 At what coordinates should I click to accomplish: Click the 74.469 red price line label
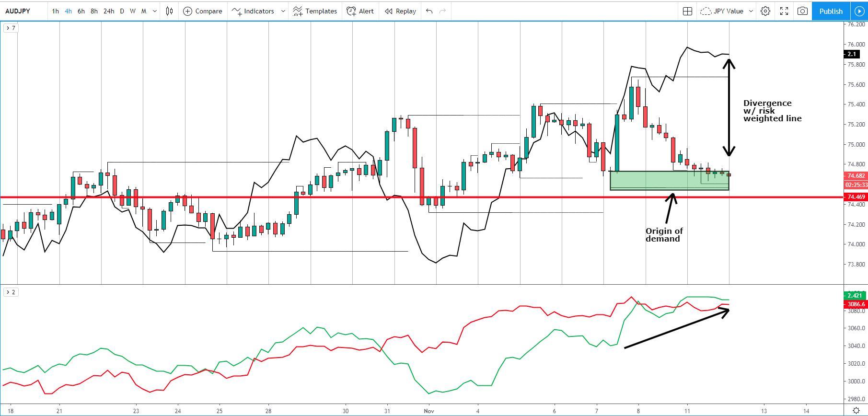pos(856,197)
